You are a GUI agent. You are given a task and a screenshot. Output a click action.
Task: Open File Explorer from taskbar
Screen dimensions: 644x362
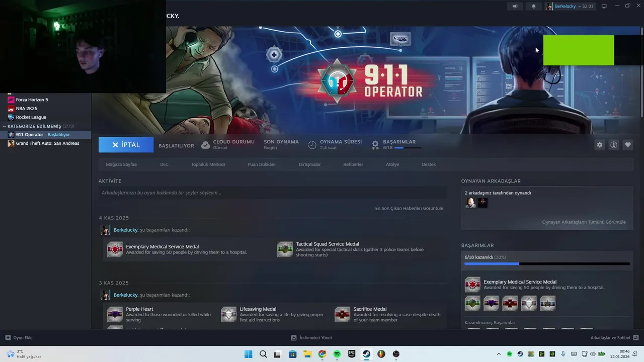coord(307,354)
